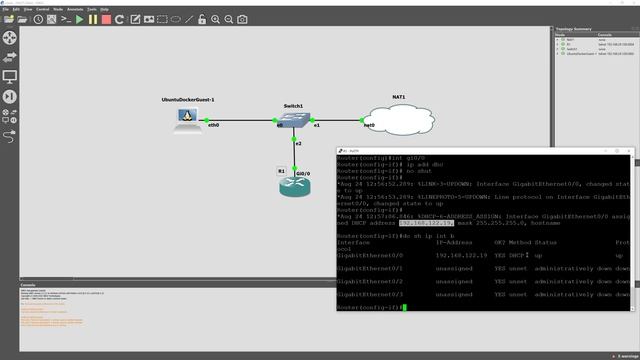
Task: Browse all devices in dock
Action: 9,116
